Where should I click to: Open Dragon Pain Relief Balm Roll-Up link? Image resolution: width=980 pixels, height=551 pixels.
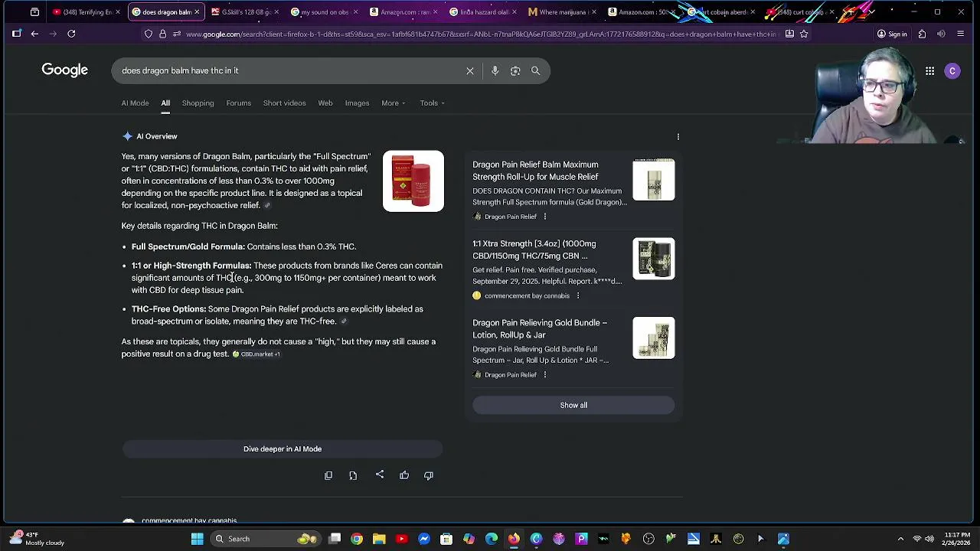[535, 171]
